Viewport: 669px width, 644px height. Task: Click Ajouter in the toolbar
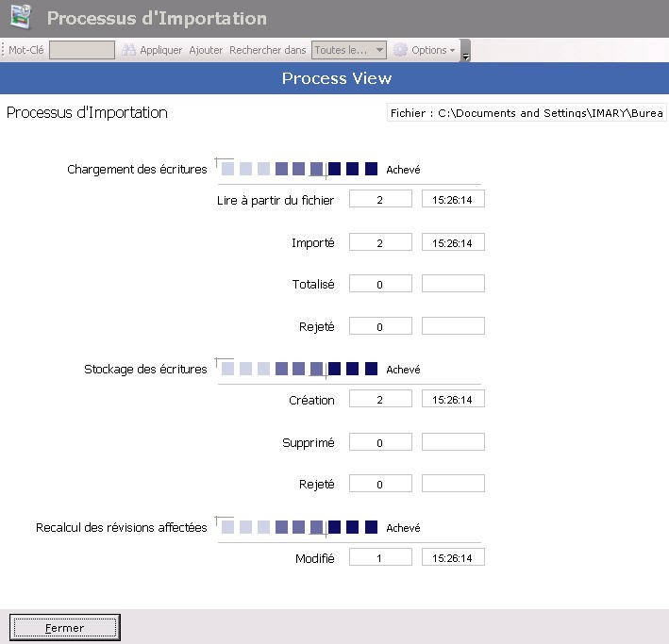pos(206,50)
